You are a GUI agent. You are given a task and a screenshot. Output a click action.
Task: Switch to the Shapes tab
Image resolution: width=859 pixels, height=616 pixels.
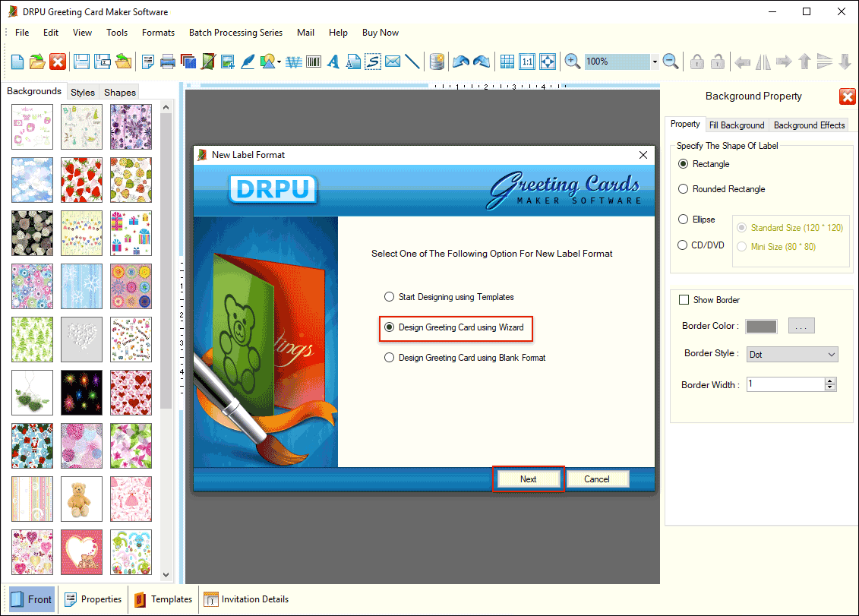click(119, 92)
